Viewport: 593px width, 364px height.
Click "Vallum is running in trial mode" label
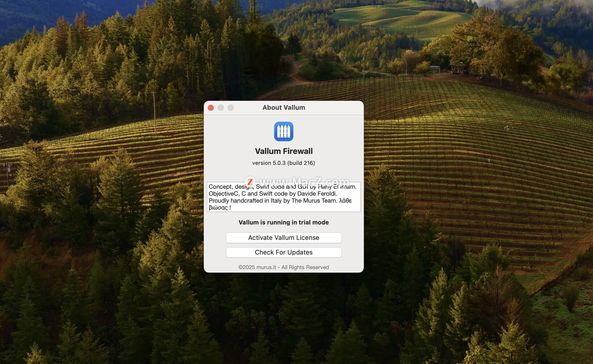(284, 222)
